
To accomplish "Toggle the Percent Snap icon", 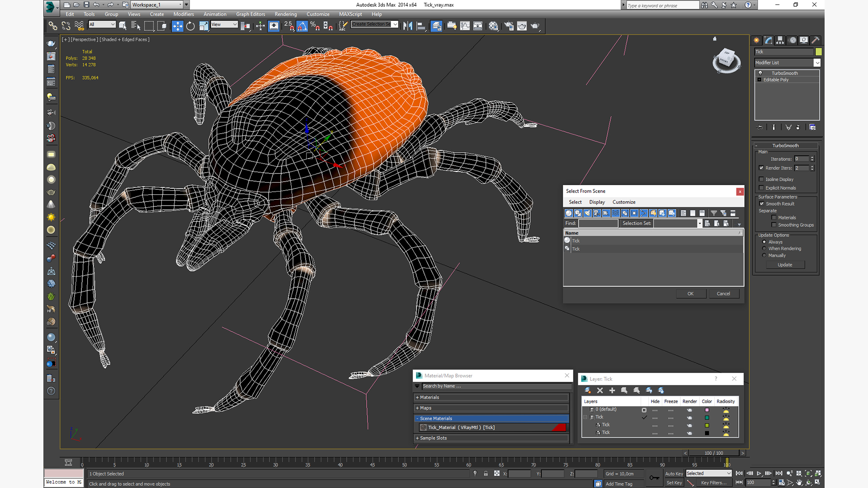I will [x=315, y=26].
